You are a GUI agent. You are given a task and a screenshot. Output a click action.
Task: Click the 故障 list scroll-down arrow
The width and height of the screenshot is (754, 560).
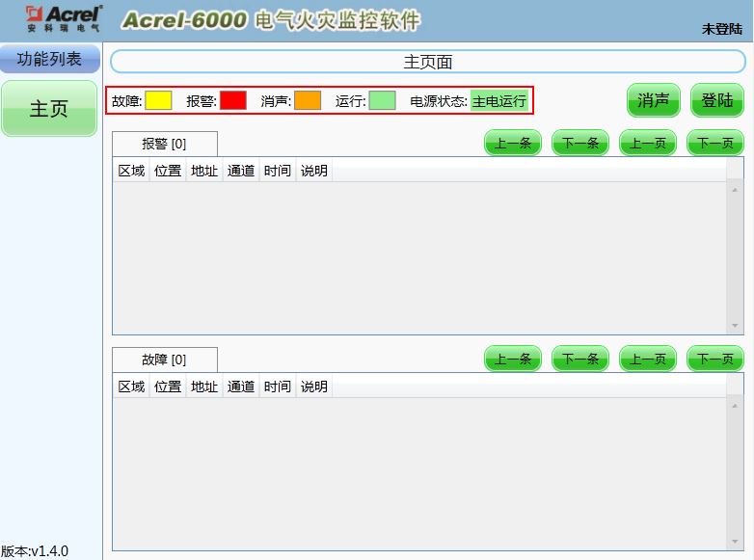pos(736,542)
